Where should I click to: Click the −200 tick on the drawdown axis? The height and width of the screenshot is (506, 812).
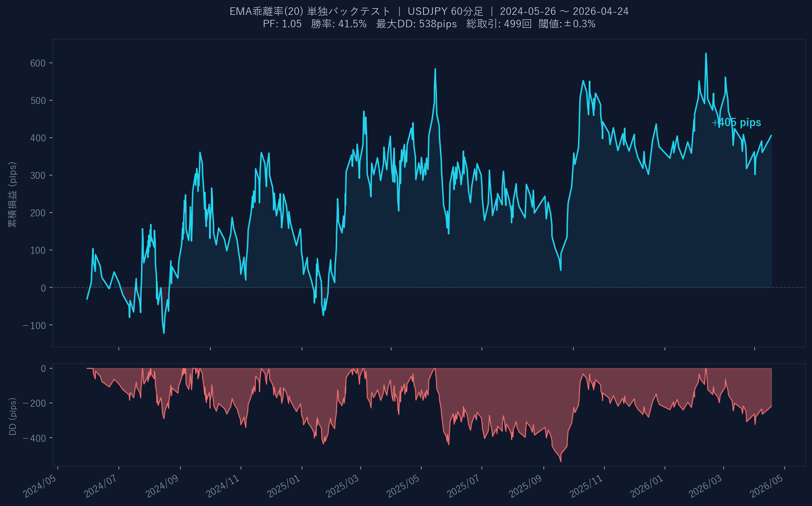click(34, 403)
